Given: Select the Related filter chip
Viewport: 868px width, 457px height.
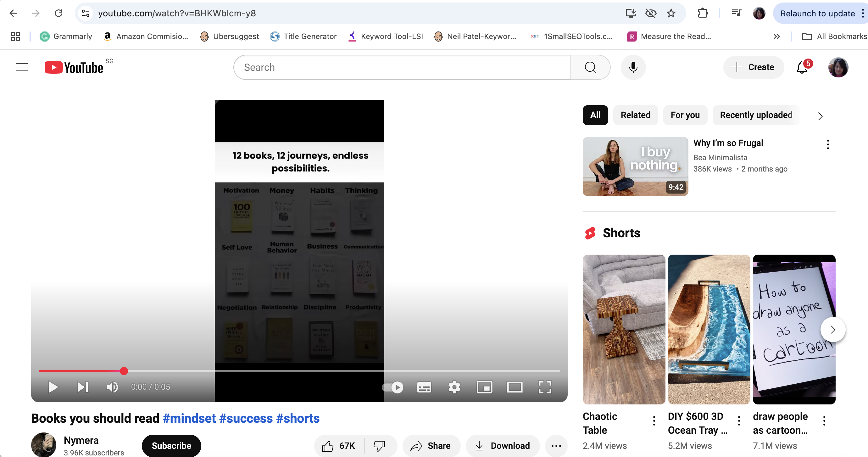Looking at the screenshot, I should click(636, 115).
